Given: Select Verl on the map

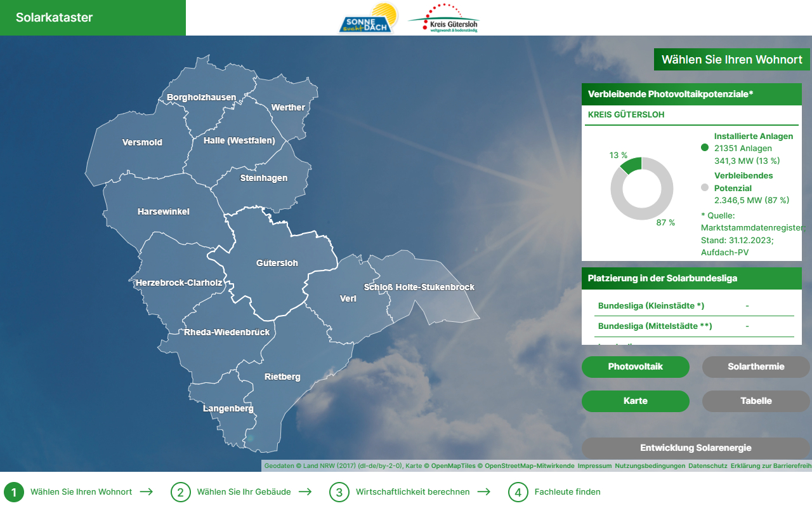Looking at the screenshot, I should [348, 299].
